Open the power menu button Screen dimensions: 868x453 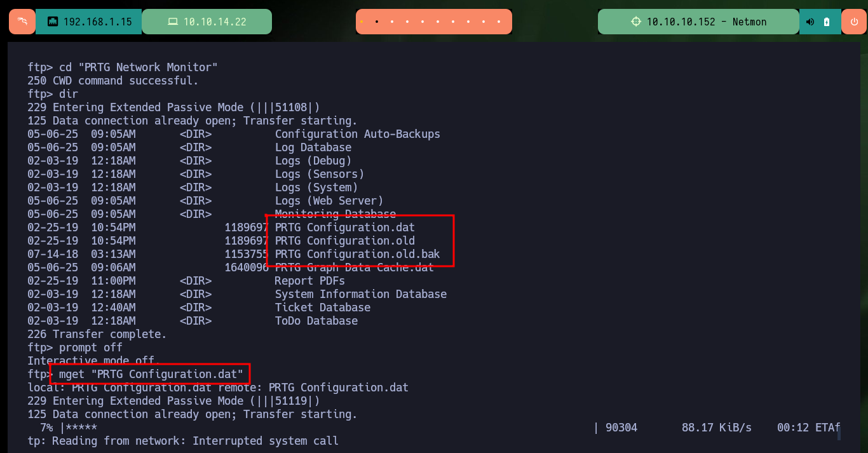(x=853, y=22)
